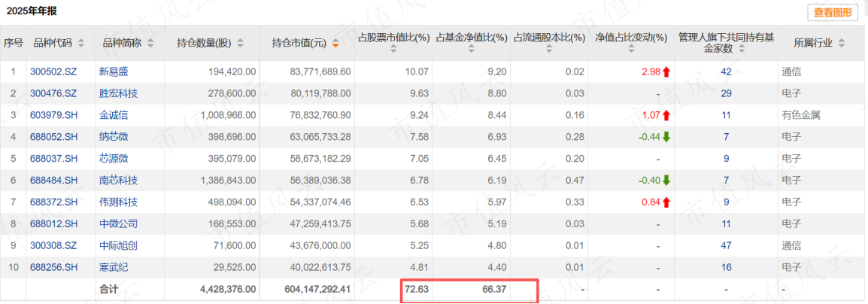This screenshot has width=868, height=304.
Task: Click the red up arrow beside 1.07
Action: coord(666,115)
